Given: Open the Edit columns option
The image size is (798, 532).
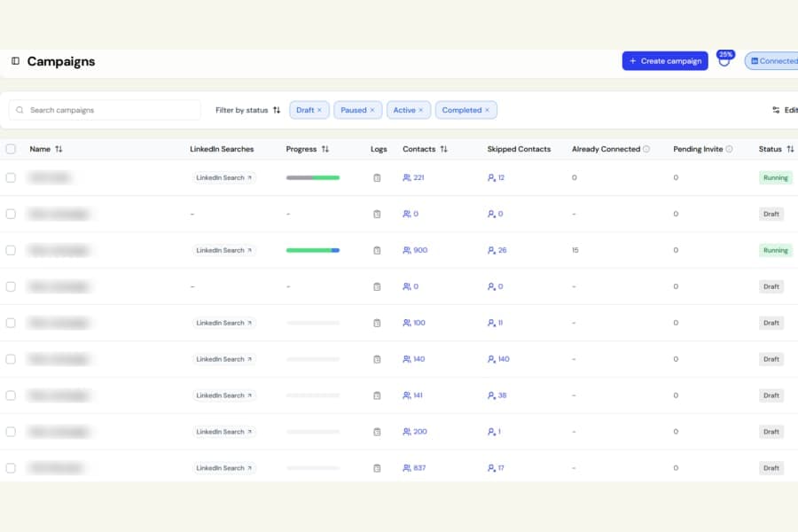Looking at the screenshot, I should (x=785, y=110).
